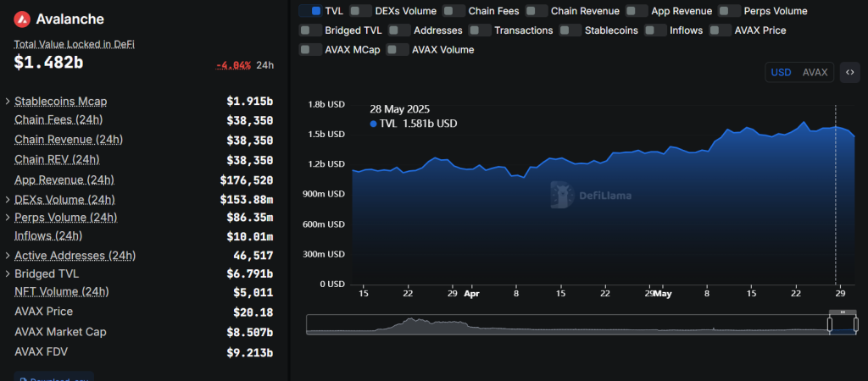The width and height of the screenshot is (868, 381).
Task: Click the App Revenue (24h) label
Action: [x=64, y=180]
